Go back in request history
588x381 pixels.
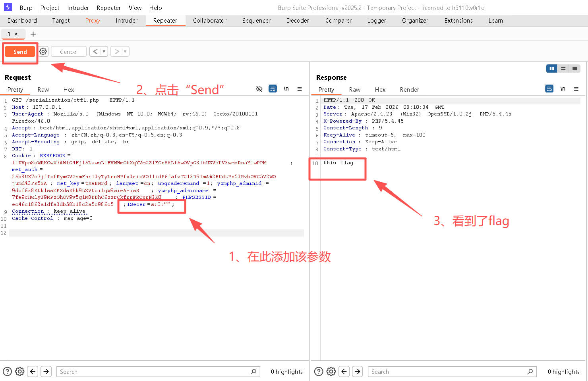point(95,52)
